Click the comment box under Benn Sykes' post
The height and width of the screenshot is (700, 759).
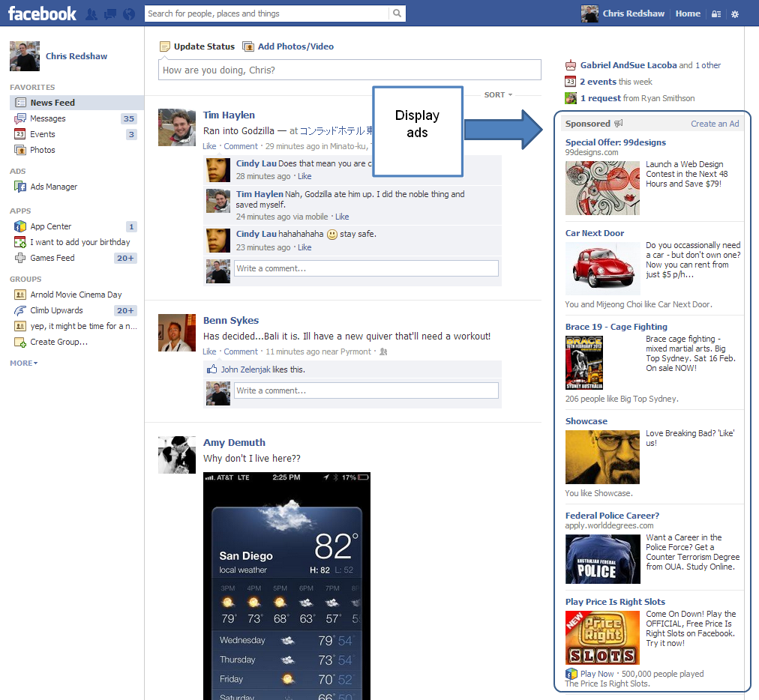[x=367, y=390]
